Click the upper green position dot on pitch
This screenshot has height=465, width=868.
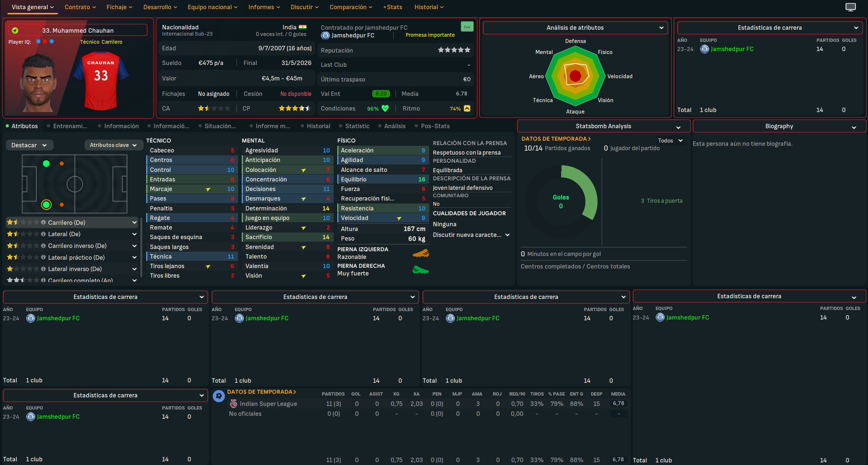click(46, 163)
